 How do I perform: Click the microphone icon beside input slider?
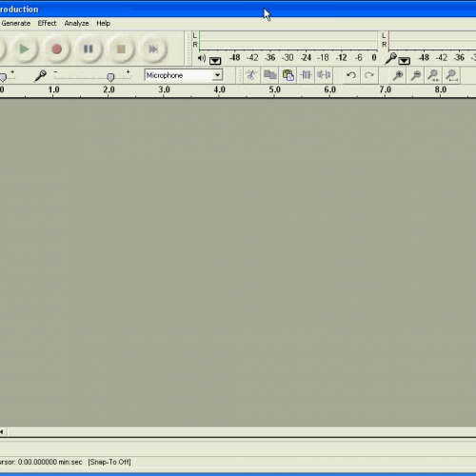[40, 75]
